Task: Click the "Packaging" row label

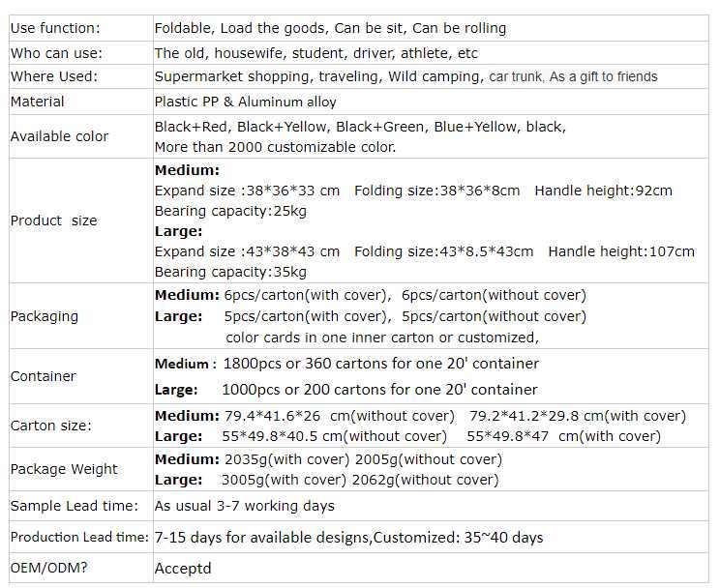Action: click(45, 316)
